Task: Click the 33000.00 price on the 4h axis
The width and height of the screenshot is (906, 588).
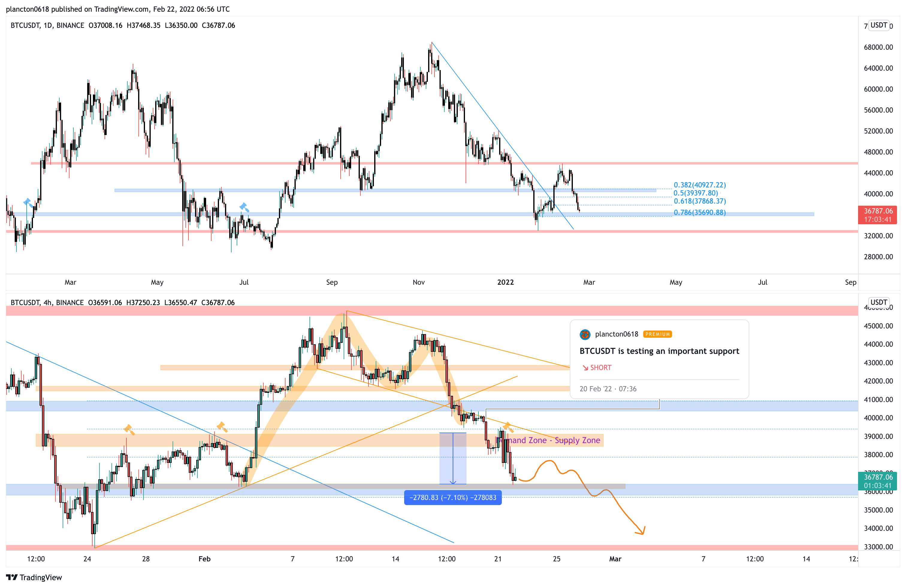Action: pos(878,547)
